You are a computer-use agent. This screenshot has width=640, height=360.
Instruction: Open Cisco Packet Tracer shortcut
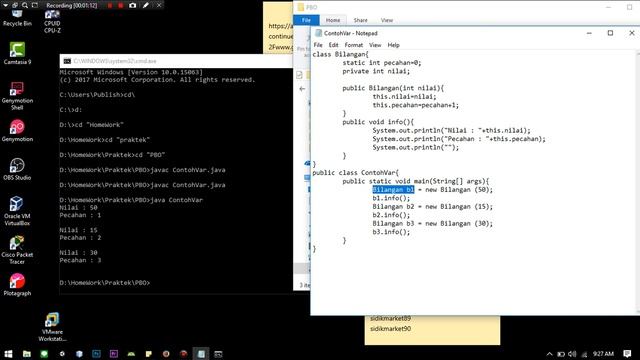click(x=17, y=250)
